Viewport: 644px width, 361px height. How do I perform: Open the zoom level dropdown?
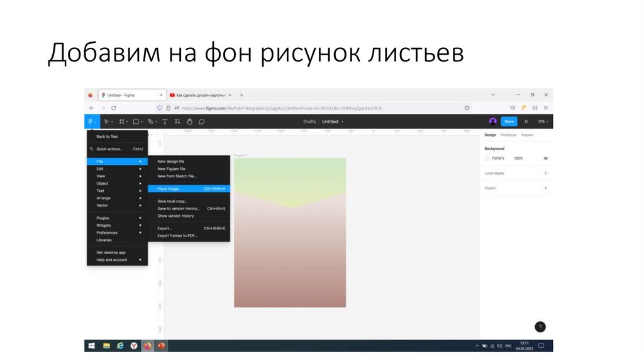(x=543, y=121)
